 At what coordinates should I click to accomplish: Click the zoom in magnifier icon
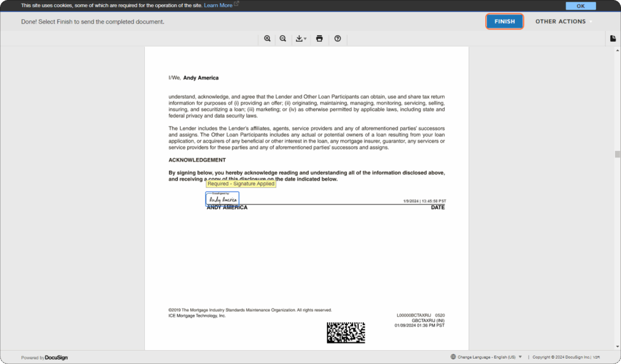point(267,38)
